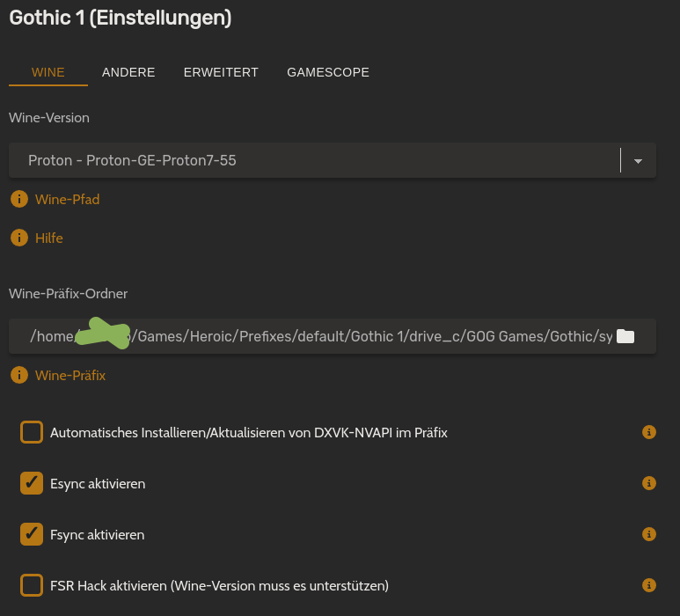Open folder browser for Wine-Präfix-Ordner
This screenshot has height=616, width=680.
pos(625,336)
